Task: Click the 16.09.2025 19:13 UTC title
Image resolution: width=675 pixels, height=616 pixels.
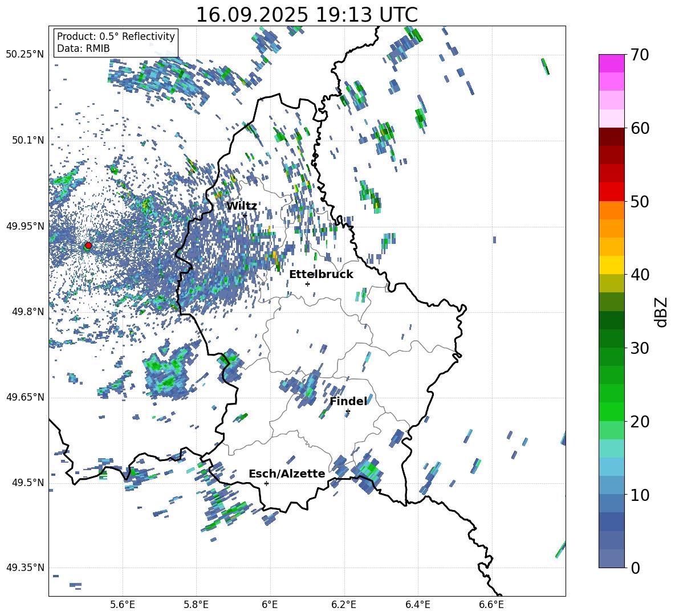Action: [x=307, y=15]
